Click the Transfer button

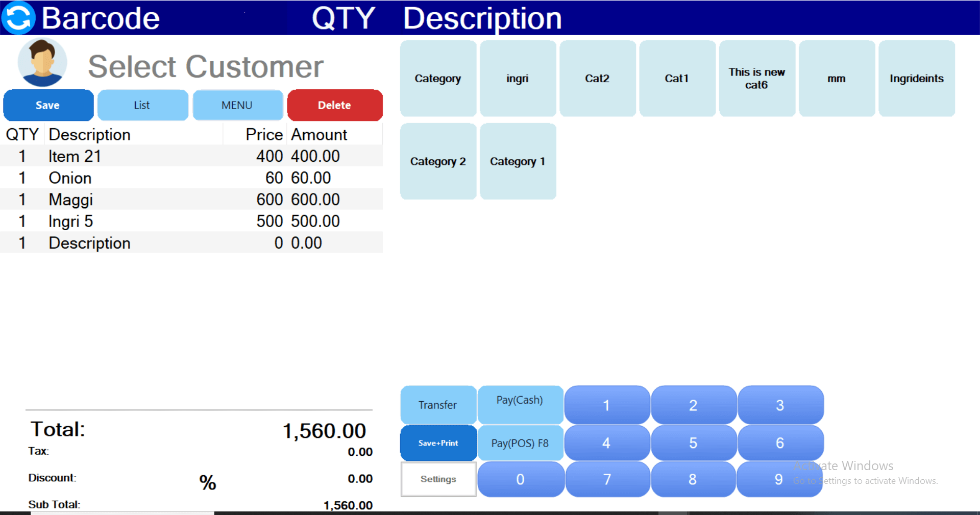438,405
